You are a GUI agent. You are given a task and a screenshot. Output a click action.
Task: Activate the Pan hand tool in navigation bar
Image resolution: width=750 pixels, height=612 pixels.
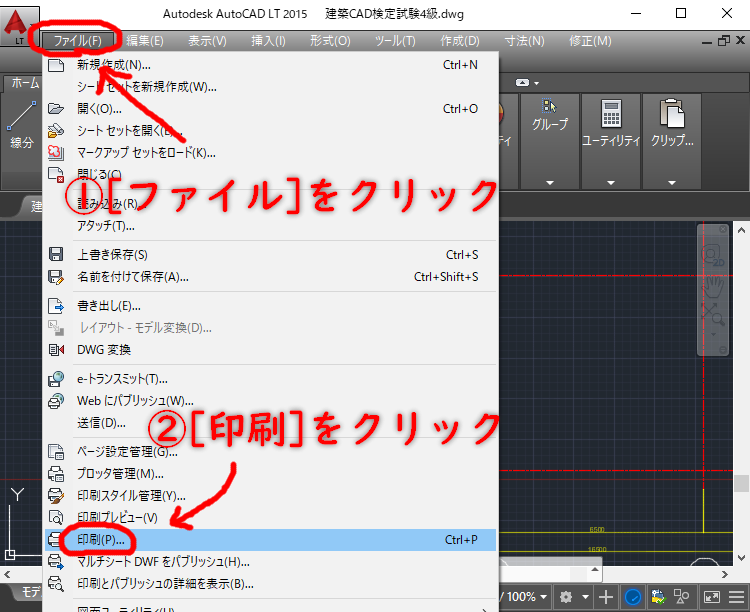click(713, 286)
